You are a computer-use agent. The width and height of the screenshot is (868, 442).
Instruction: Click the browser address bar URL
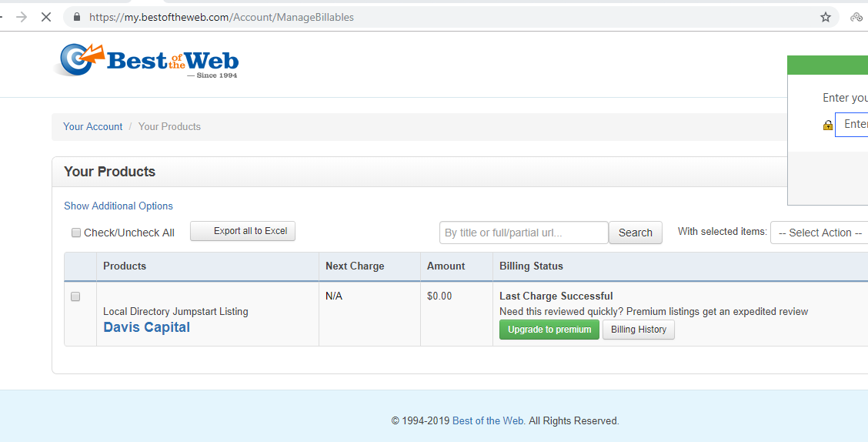[222, 17]
